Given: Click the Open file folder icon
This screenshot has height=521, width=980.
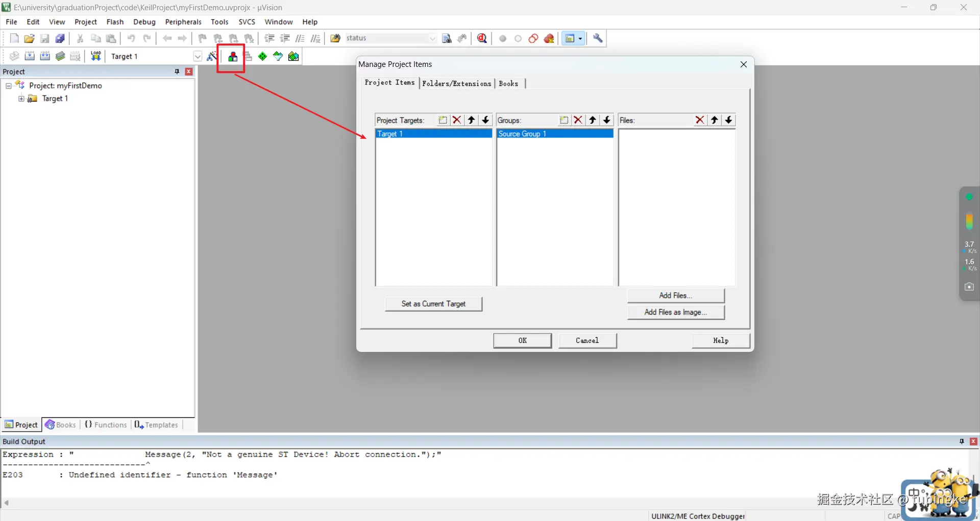Looking at the screenshot, I should pos(30,38).
